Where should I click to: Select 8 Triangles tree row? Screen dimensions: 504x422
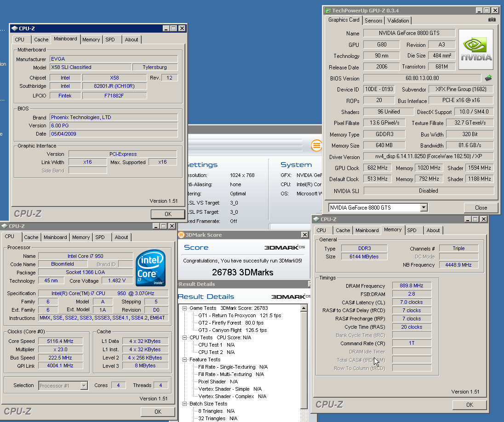click(216, 411)
